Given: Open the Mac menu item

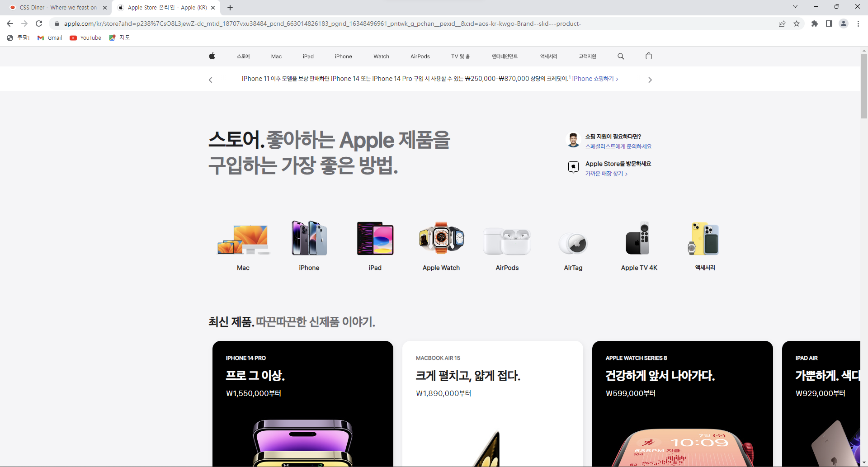Looking at the screenshot, I should (x=276, y=57).
